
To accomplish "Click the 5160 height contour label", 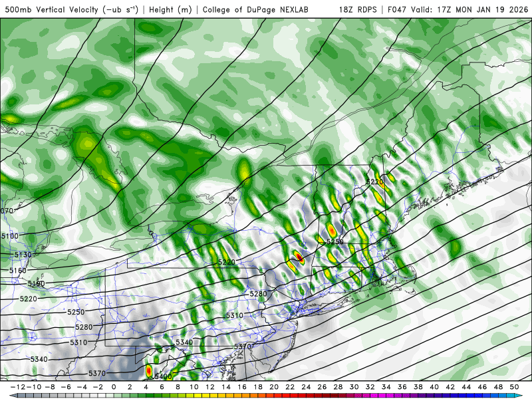I will tap(18, 271).
